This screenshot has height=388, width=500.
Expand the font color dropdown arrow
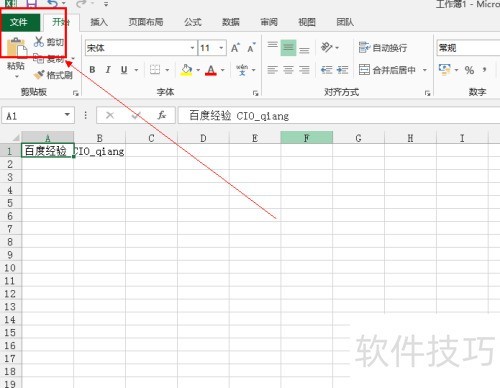point(222,70)
